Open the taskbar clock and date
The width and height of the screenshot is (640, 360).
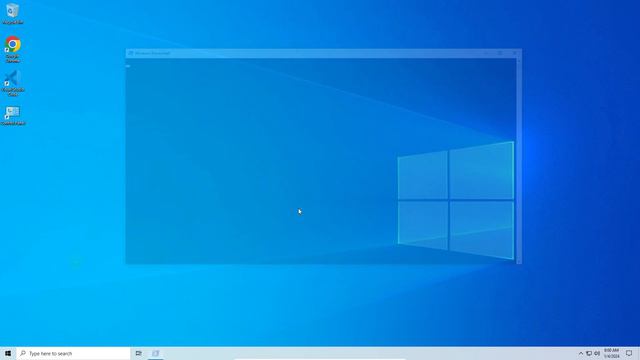(x=611, y=353)
